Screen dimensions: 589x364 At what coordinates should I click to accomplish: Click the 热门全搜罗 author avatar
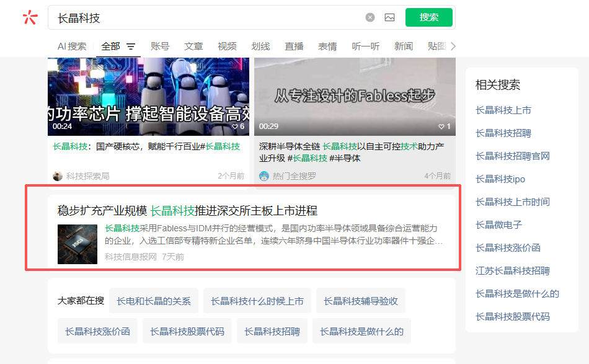[264, 176]
